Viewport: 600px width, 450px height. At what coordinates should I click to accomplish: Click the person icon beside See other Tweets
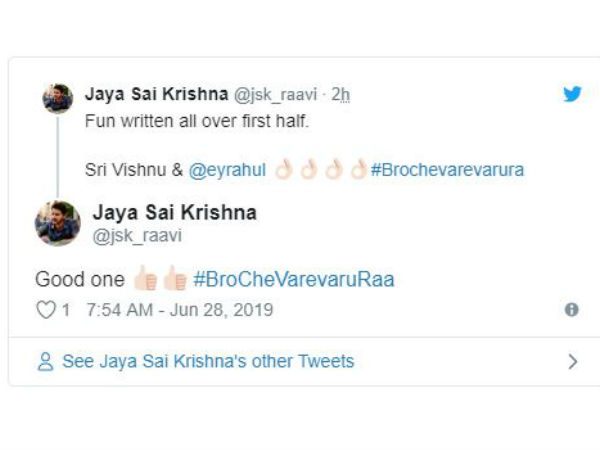(x=46, y=362)
